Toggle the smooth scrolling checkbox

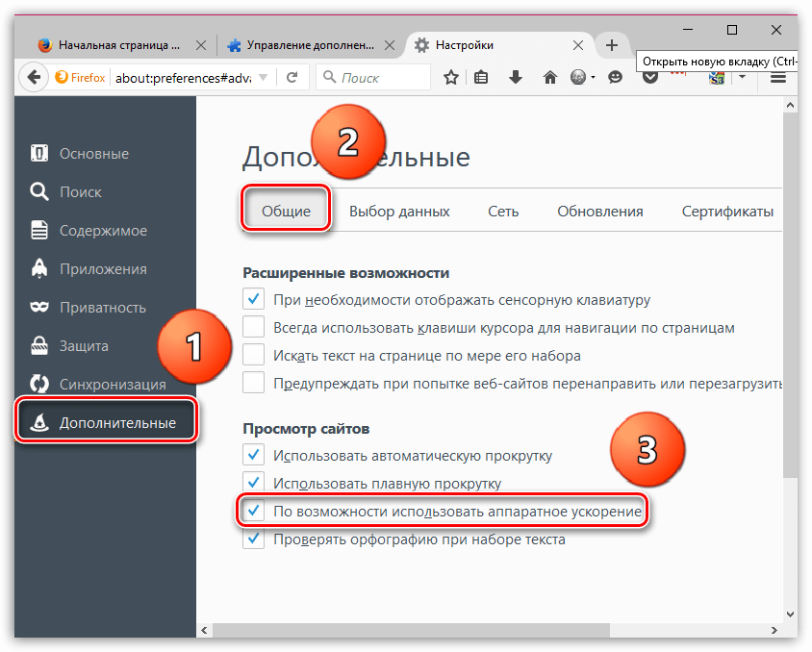point(253,483)
